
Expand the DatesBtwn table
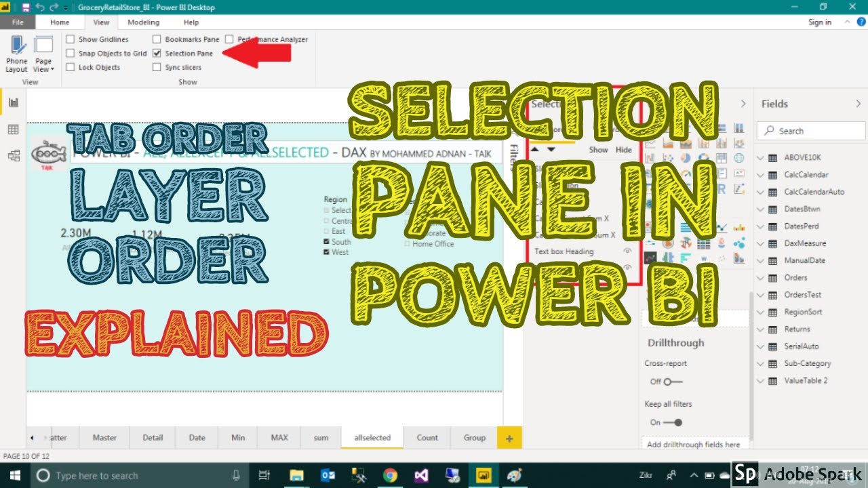coord(759,209)
